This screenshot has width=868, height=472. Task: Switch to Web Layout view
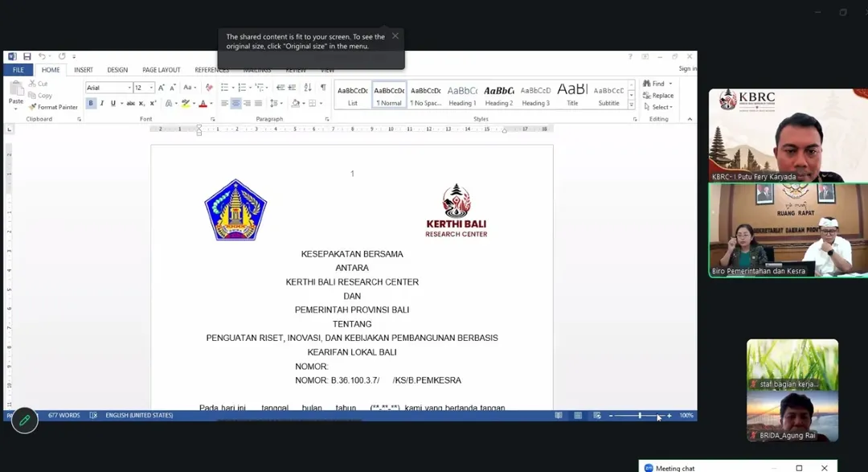point(596,416)
